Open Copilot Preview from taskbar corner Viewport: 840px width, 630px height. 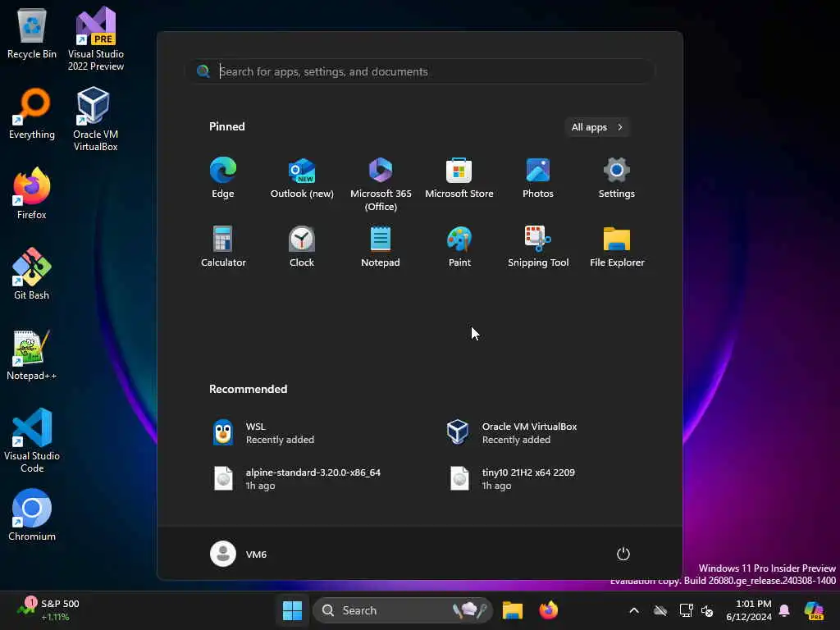[x=814, y=610]
